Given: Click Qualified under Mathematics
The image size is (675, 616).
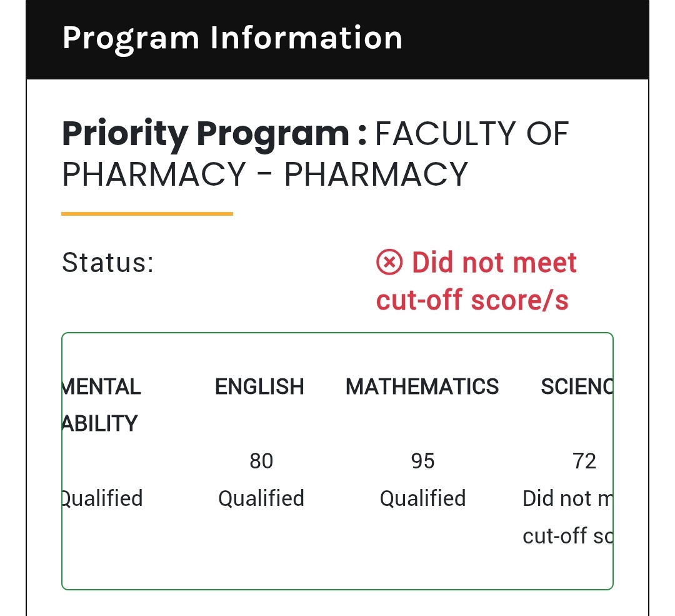Looking at the screenshot, I should [x=422, y=498].
